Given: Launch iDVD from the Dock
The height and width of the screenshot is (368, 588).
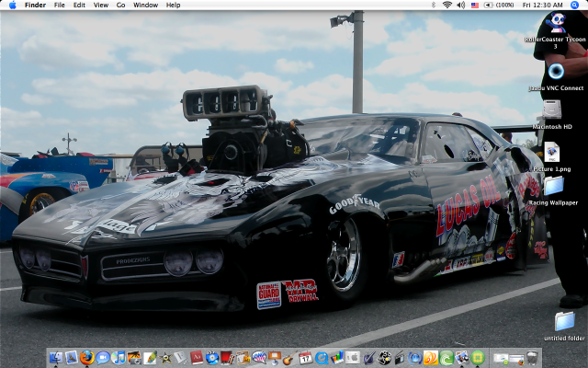Looking at the screenshot, I should click(212, 358).
